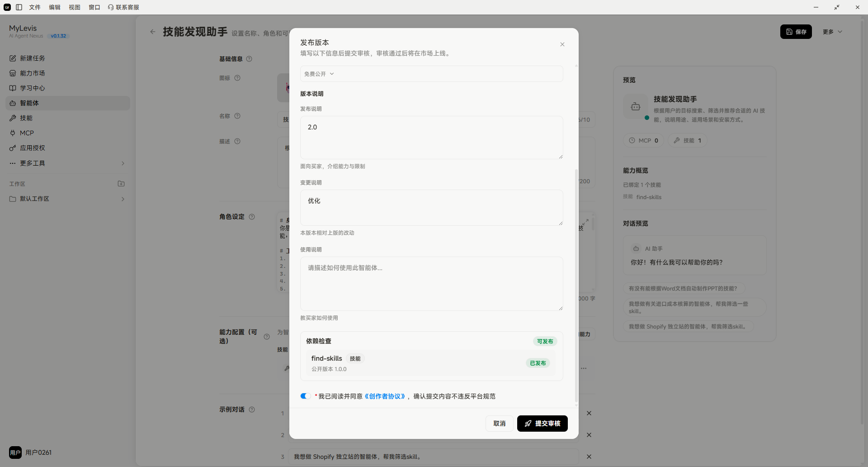Open the 窗口 menu
Screen dimensions: 868x467
click(94, 7)
